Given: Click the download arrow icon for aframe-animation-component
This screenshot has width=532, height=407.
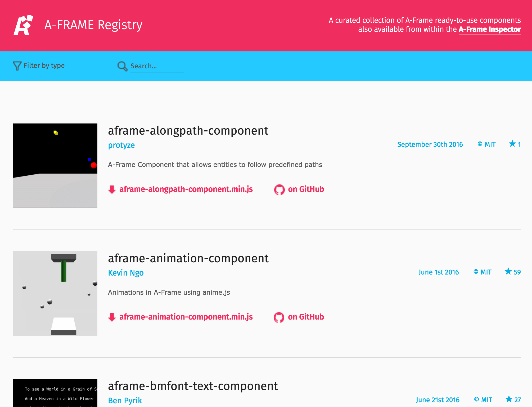Looking at the screenshot, I should tap(112, 317).
